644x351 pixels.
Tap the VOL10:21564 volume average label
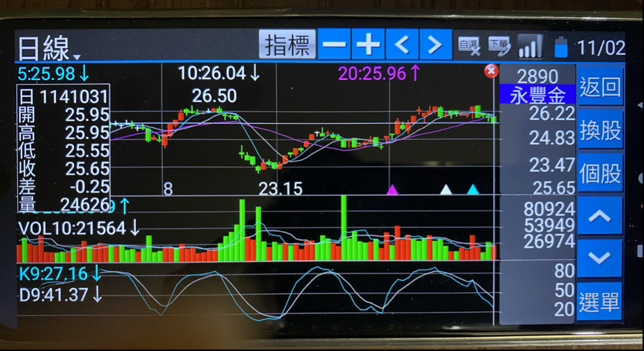(x=79, y=228)
